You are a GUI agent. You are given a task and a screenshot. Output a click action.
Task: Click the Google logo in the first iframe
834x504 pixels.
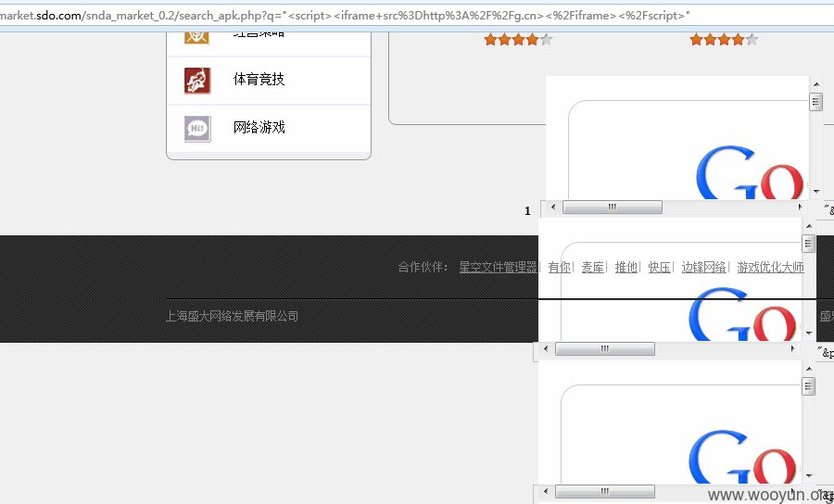point(750,172)
